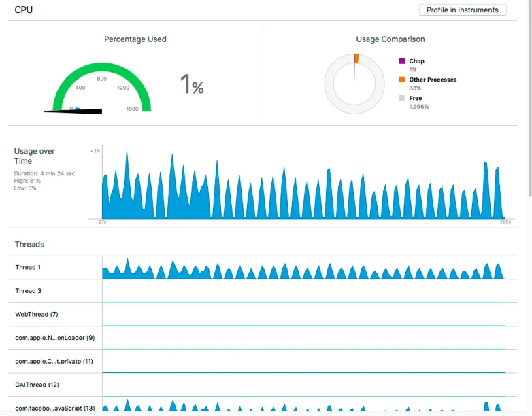
Task: Click the High: 81% statistic
Action: (x=27, y=181)
